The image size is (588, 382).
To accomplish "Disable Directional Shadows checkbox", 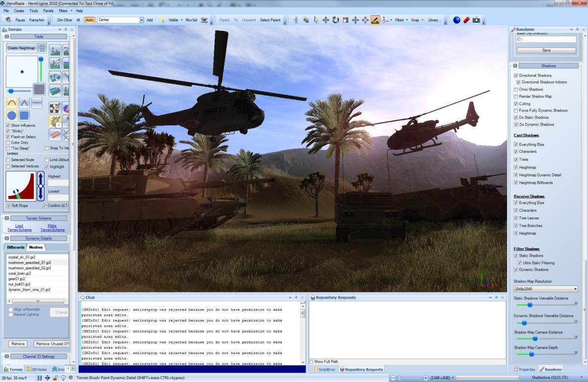I will (x=515, y=75).
